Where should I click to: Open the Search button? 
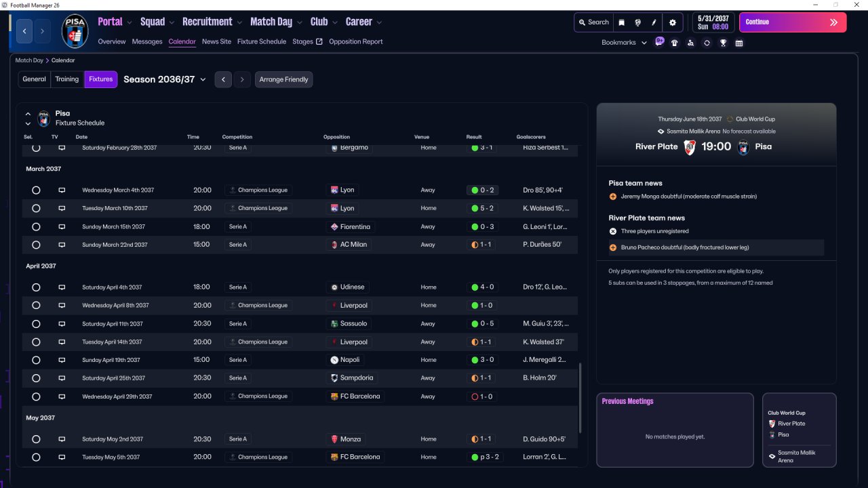click(x=593, y=22)
